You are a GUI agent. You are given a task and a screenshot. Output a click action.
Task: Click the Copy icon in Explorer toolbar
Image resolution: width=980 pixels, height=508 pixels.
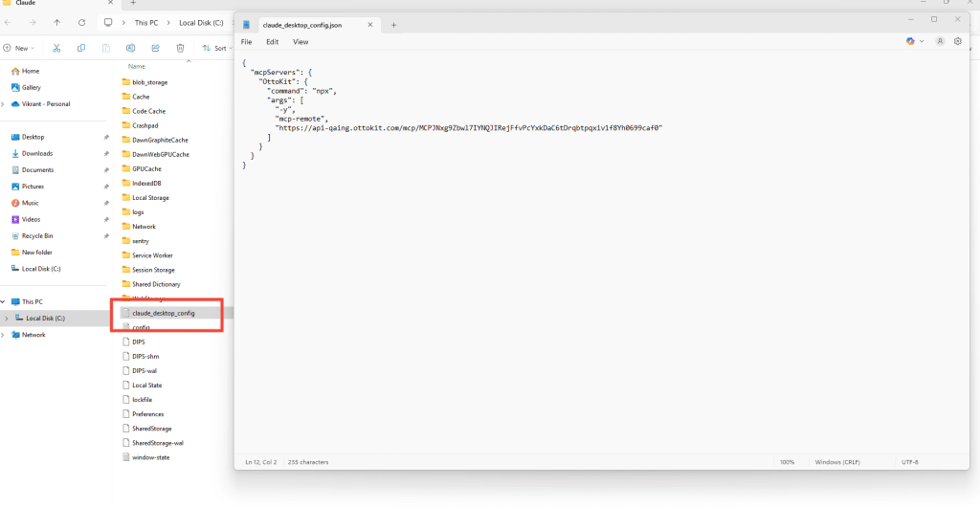pyautogui.click(x=81, y=48)
